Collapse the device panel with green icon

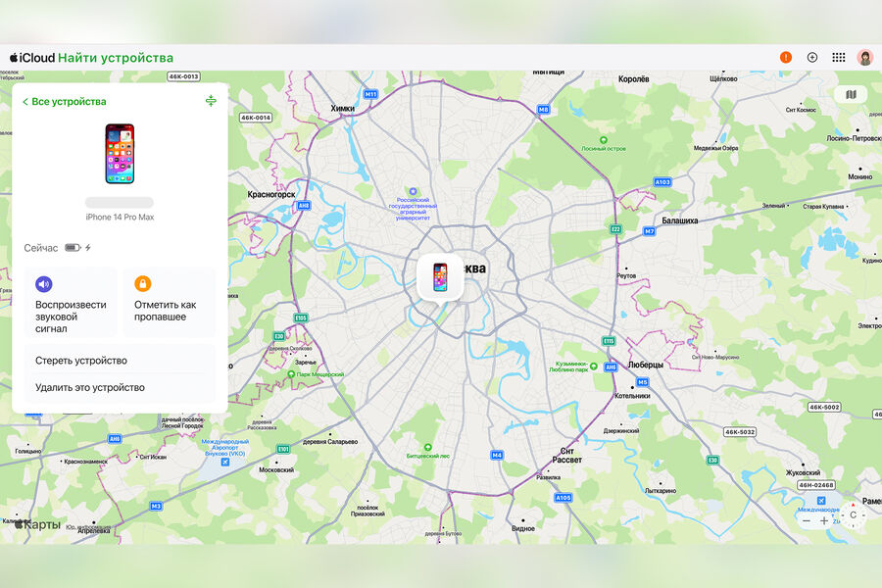coord(211,101)
